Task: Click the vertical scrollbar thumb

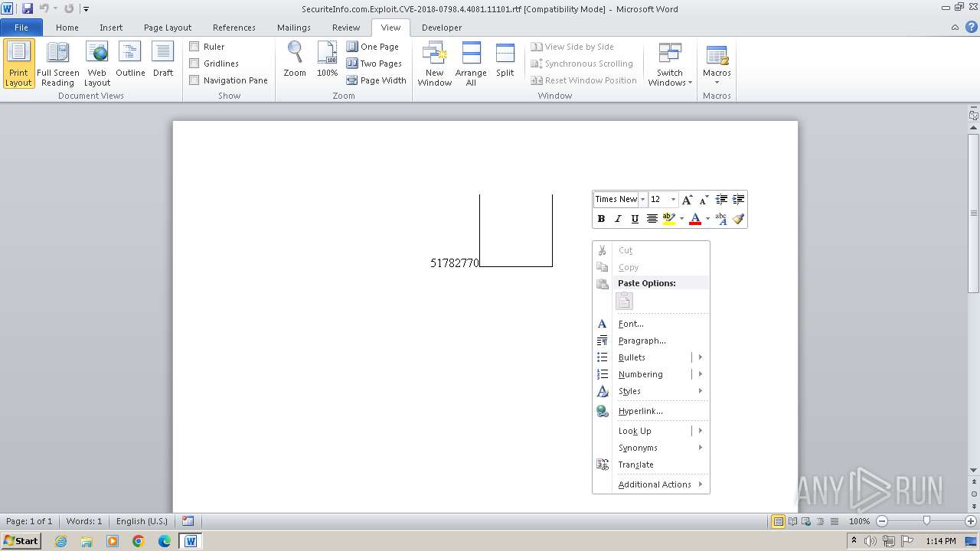Action: pyautogui.click(x=974, y=213)
